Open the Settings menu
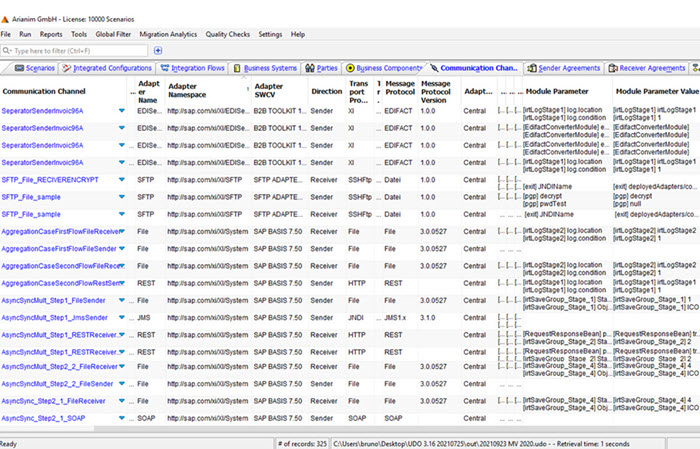The height and width of the screenshot is (449, 700). 270,34
